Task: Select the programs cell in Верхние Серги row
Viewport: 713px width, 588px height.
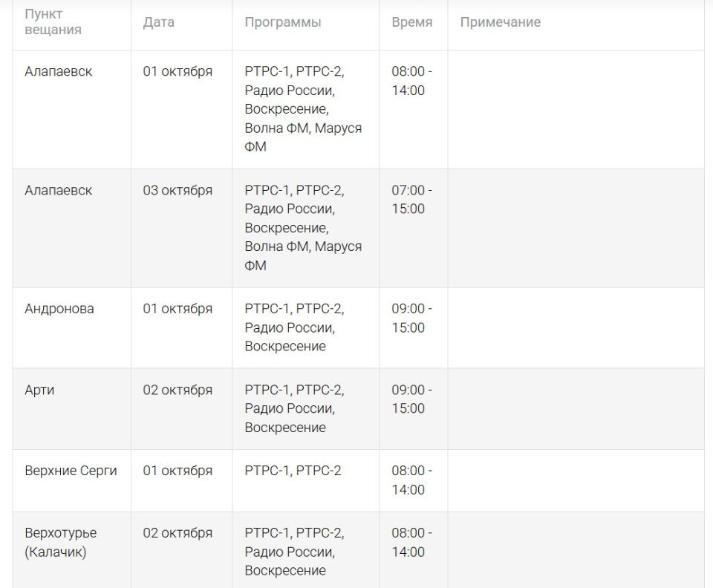Action: click(x=293, y=471)
